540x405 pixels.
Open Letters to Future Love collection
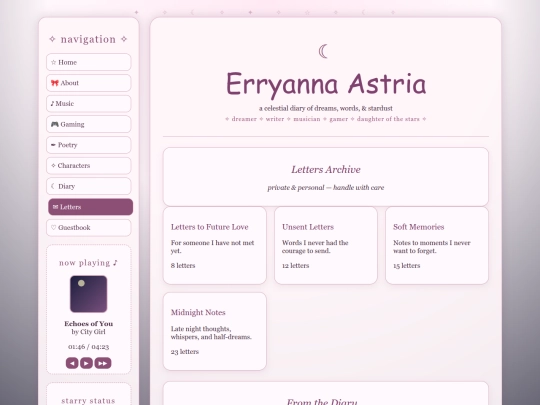215,246
